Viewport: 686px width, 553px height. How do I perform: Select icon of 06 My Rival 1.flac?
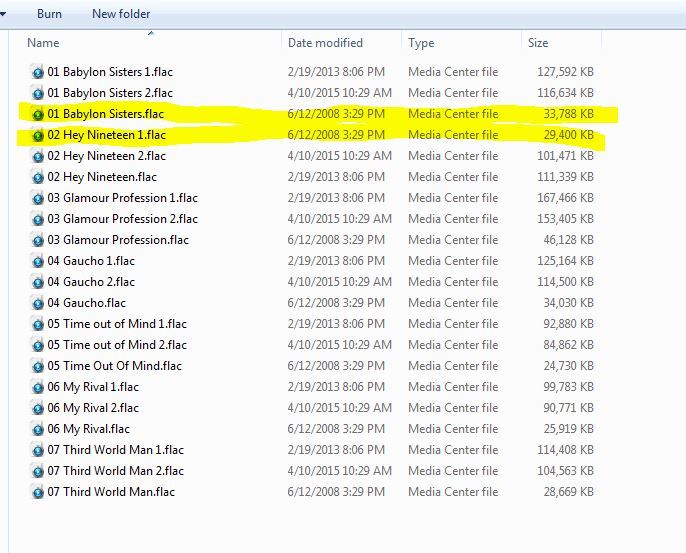point(38,387)
